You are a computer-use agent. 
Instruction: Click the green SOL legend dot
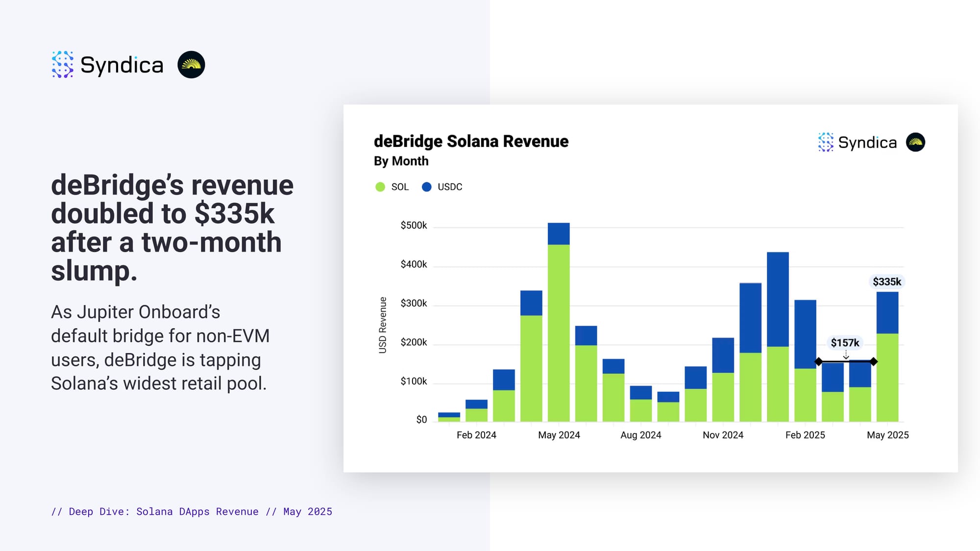(380, 187)
